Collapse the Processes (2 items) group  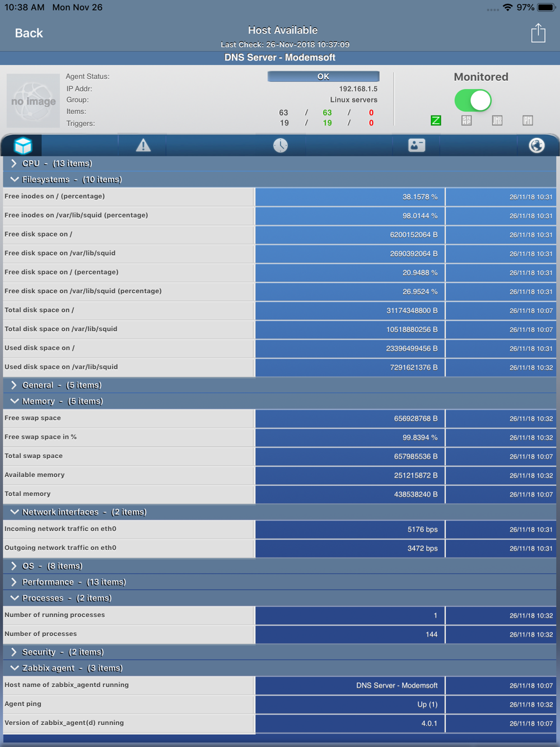(280, 598)
